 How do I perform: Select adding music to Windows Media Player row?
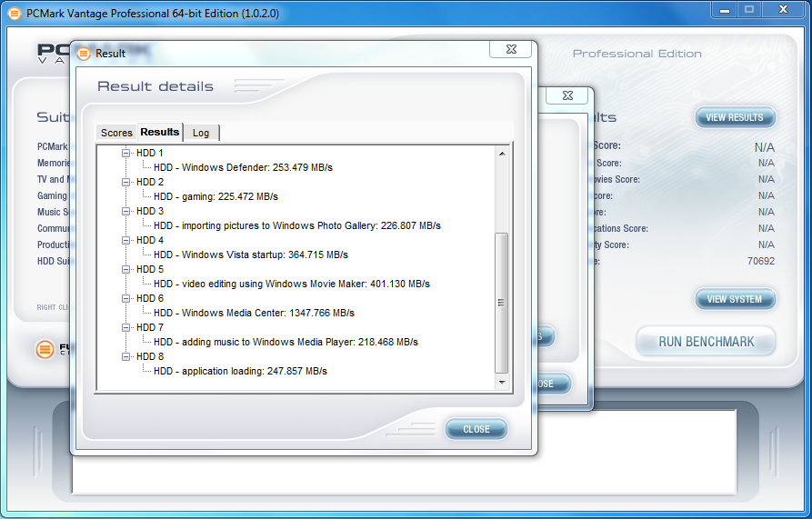(x=286, y=342)
